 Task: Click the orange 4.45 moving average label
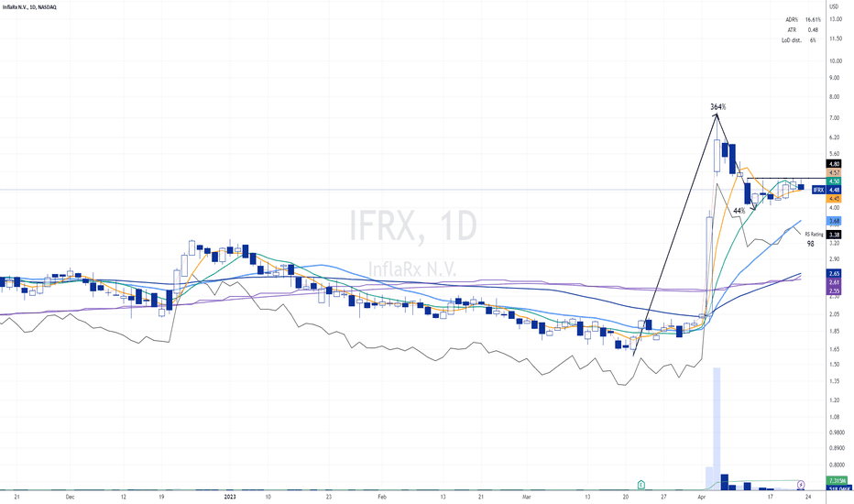click(x=834, y=199)
